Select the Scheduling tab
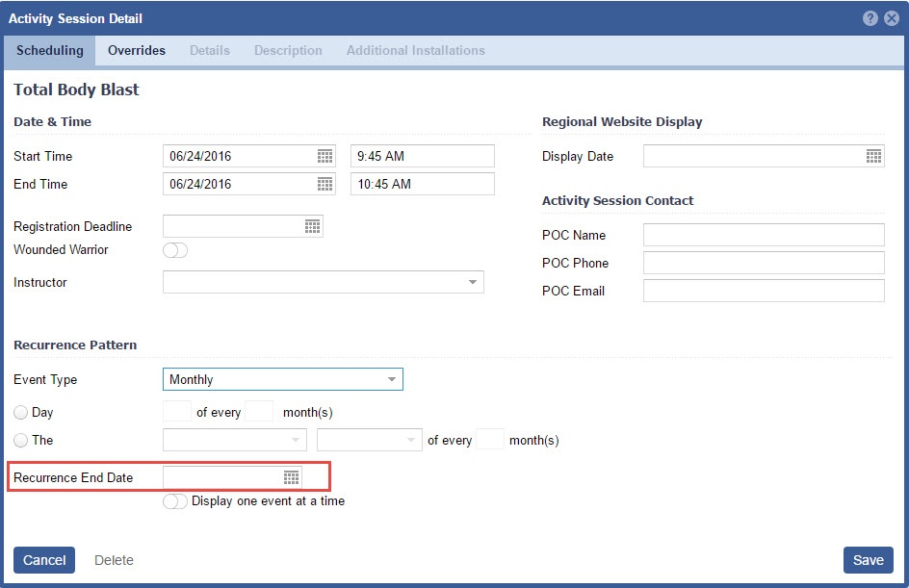909x588 pixels. (49, 50)
